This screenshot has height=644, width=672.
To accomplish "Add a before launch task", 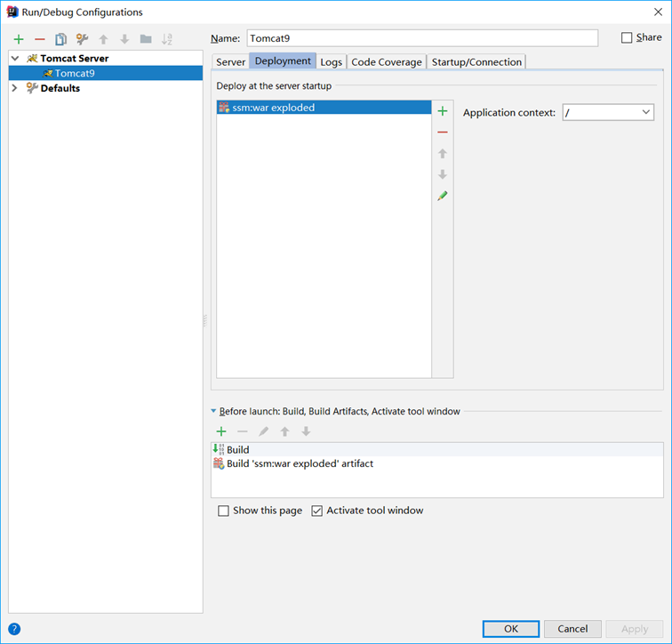I will (x=221, y=431).
